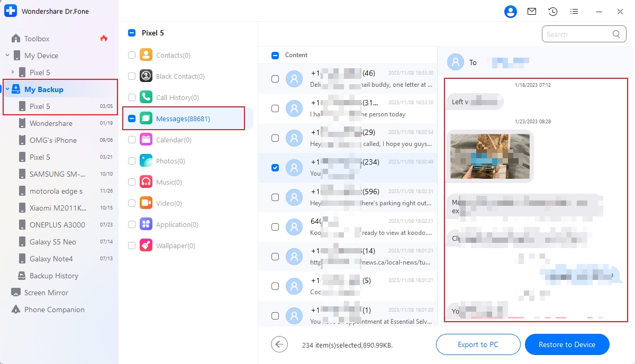
Task: Click the '1/23/2023 08:28' timestamp
Action: point(533,121)
